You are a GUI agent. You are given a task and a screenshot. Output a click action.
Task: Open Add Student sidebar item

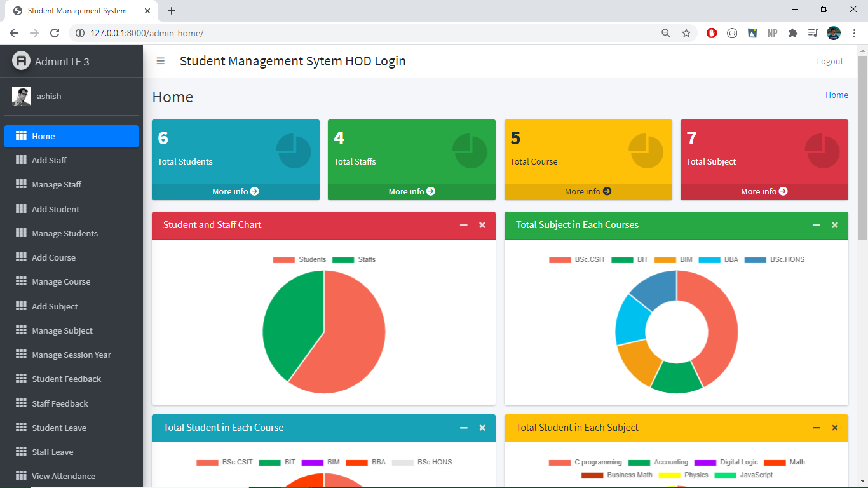71,209
